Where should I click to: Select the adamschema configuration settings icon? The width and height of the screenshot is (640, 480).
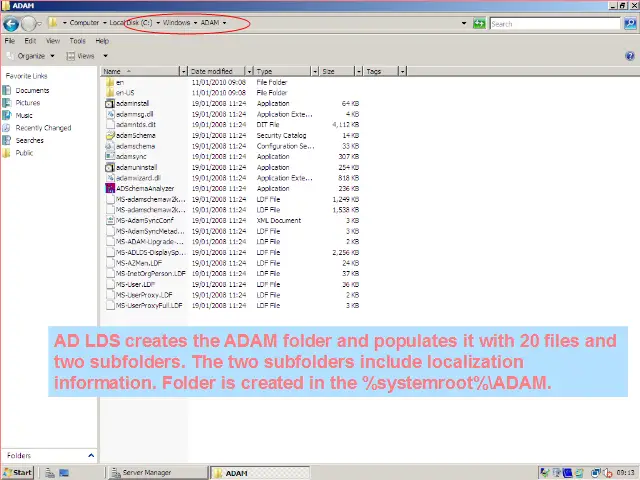[110, 146]
